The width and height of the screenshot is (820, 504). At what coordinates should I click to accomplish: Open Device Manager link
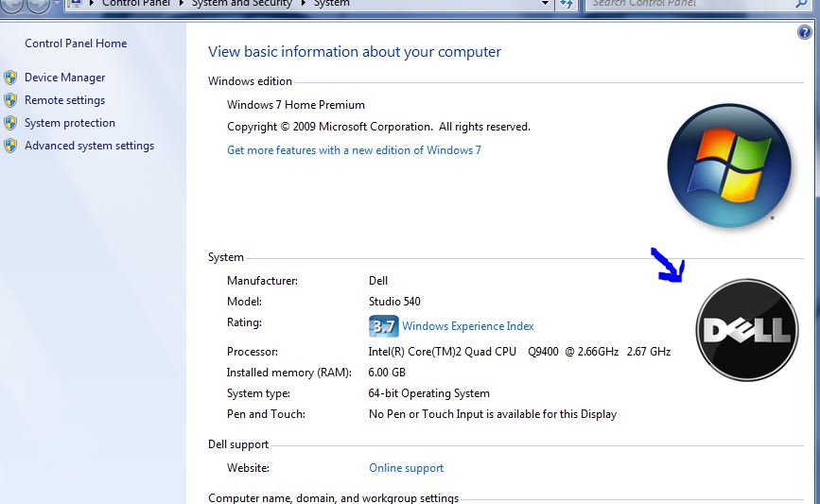point(65,78)
